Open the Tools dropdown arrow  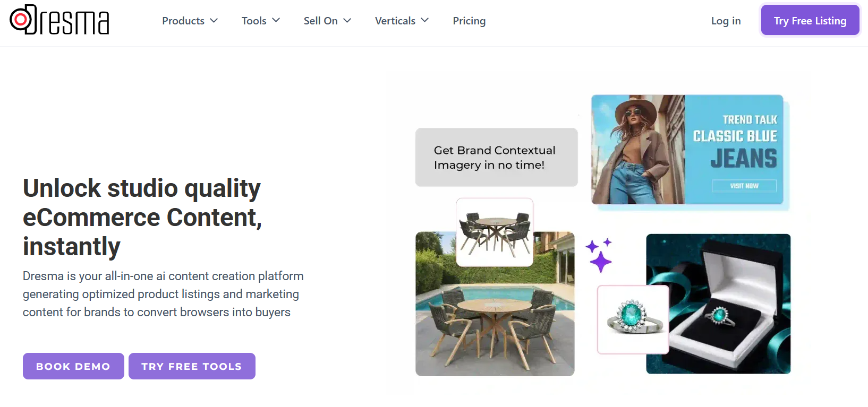[x=276, y=21]
